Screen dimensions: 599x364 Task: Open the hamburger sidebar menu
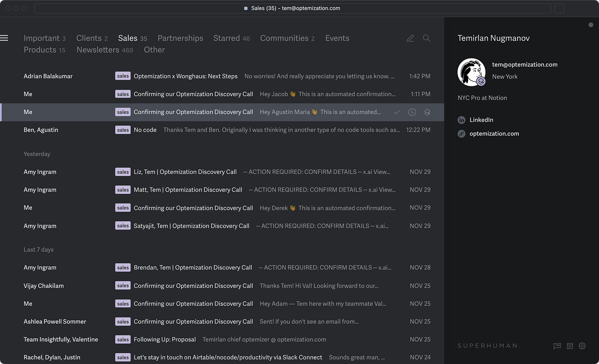tap(4, 38)
